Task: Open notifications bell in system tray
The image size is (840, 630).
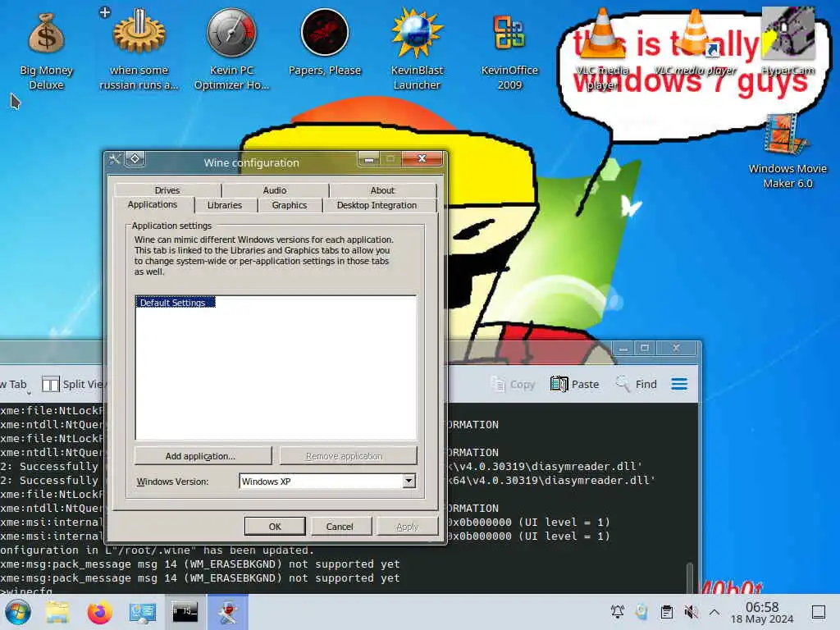Action: pyautogui.click(x=618, y=612)
